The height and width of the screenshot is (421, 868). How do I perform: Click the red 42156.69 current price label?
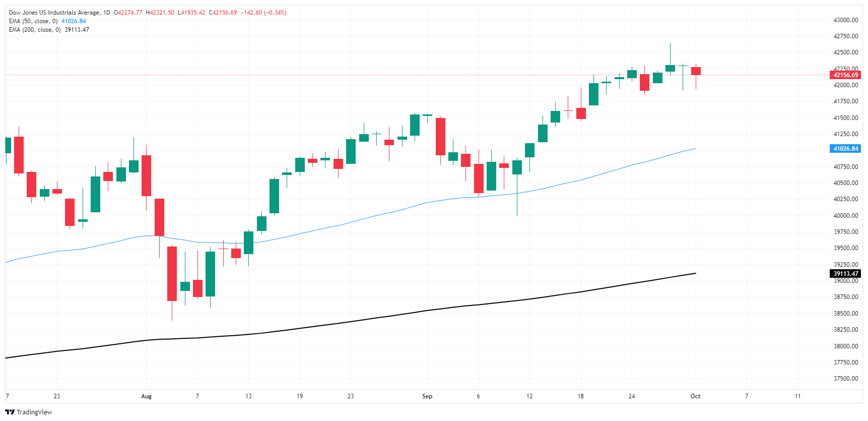point(845,75)
